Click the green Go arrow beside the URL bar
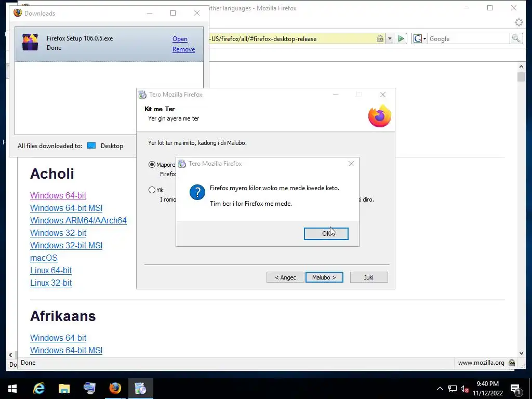Viewport: 532px width, 399px height. click(x=401, y=38)
